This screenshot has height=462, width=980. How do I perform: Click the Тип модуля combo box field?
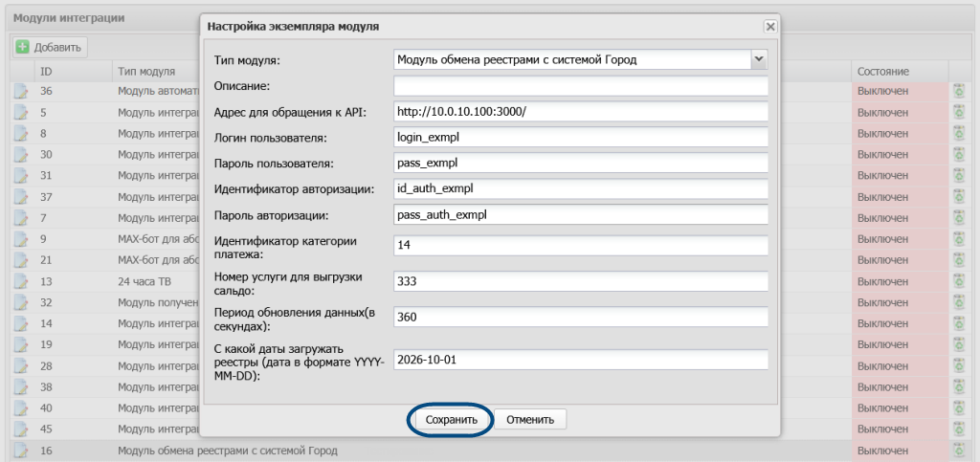(572, 59)
